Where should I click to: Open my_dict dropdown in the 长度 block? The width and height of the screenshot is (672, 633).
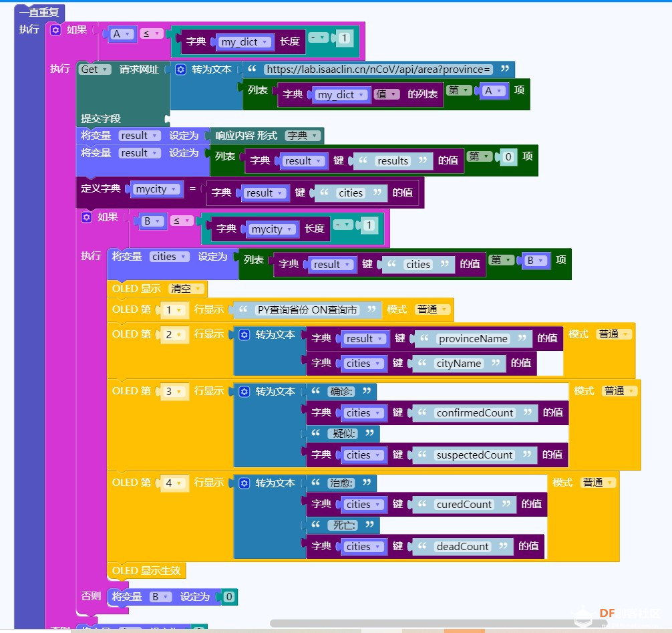[x=245, y=42]
